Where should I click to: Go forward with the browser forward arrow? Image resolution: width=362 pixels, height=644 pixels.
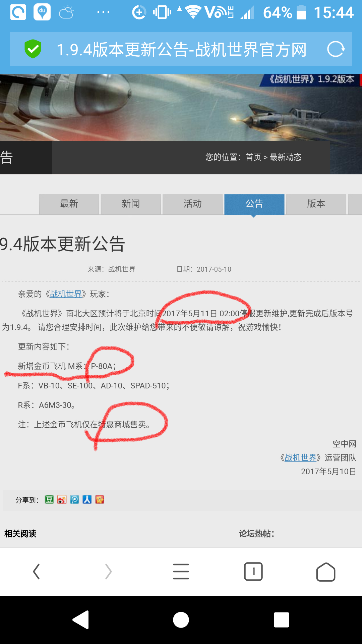(108, 572)
